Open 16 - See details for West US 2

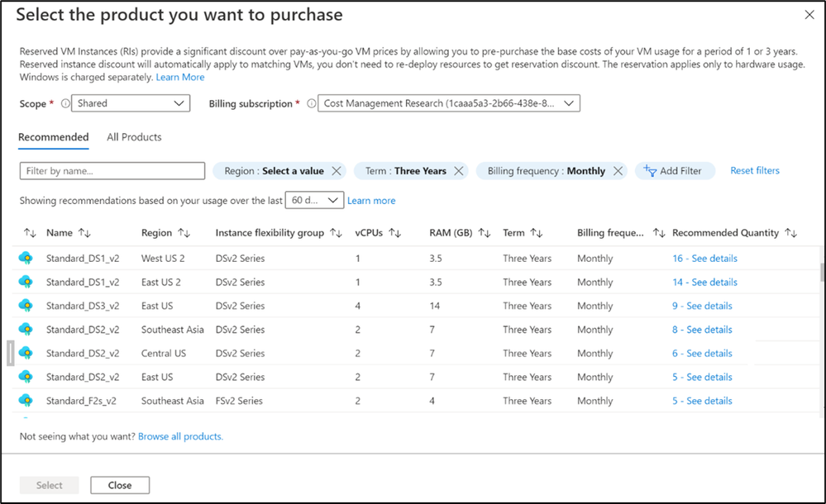tap(704, 259)
